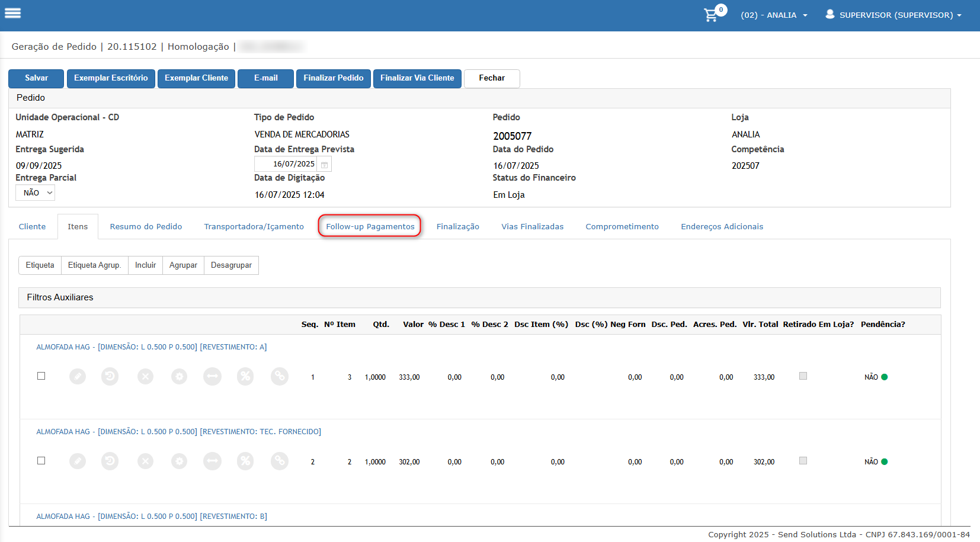This screenshot has height=542, width=980.
Task: Click the history icon on item 1
Action: [110, 376]
